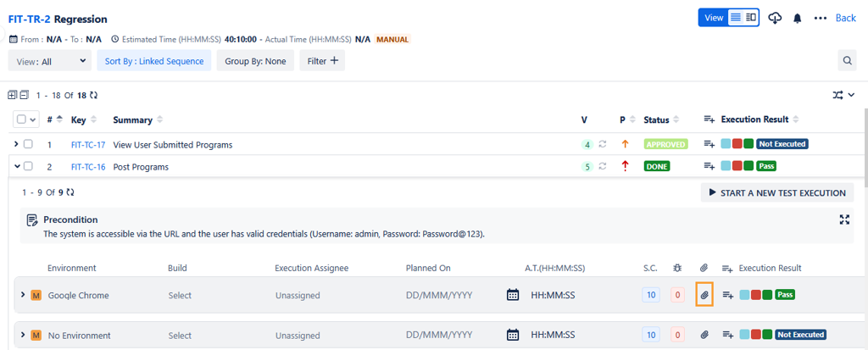Viewport: 868px width, 350px height.
Task: Select Build for Google Chrome row
Action: [x=180, y=295]
